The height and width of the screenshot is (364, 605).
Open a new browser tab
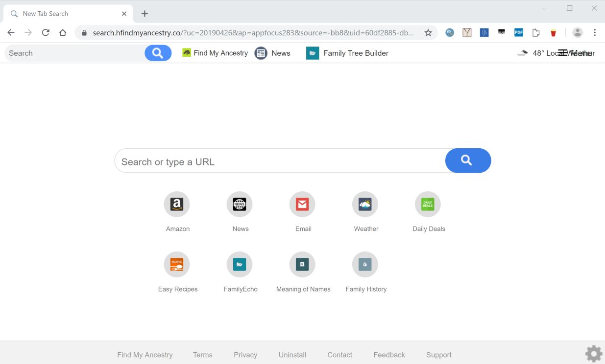point(145,14)
